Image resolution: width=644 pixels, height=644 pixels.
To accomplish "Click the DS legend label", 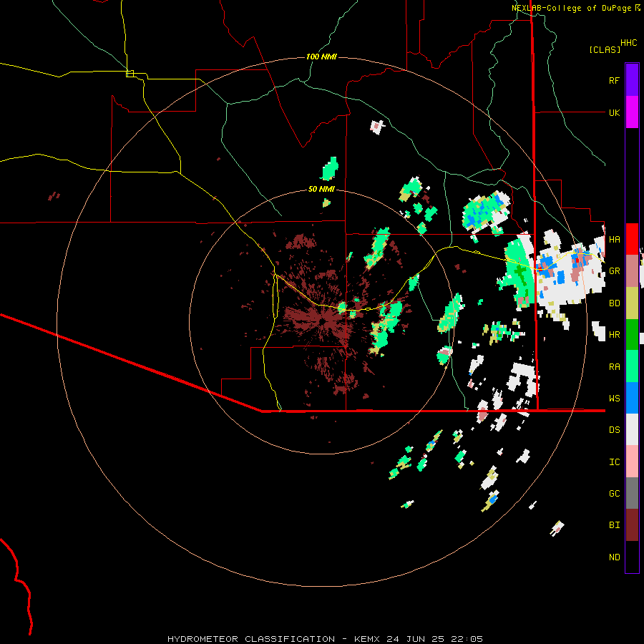I will (614, 430).
